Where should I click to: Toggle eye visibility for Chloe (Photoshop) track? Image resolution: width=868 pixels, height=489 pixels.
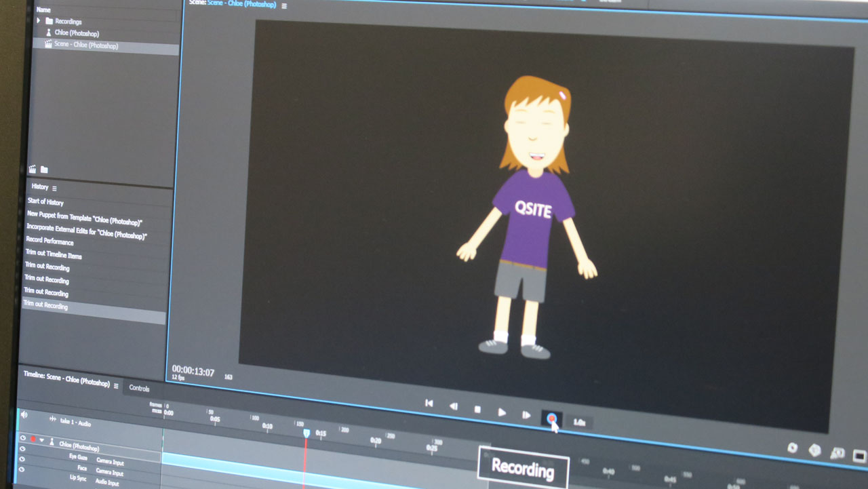[22, 438]
